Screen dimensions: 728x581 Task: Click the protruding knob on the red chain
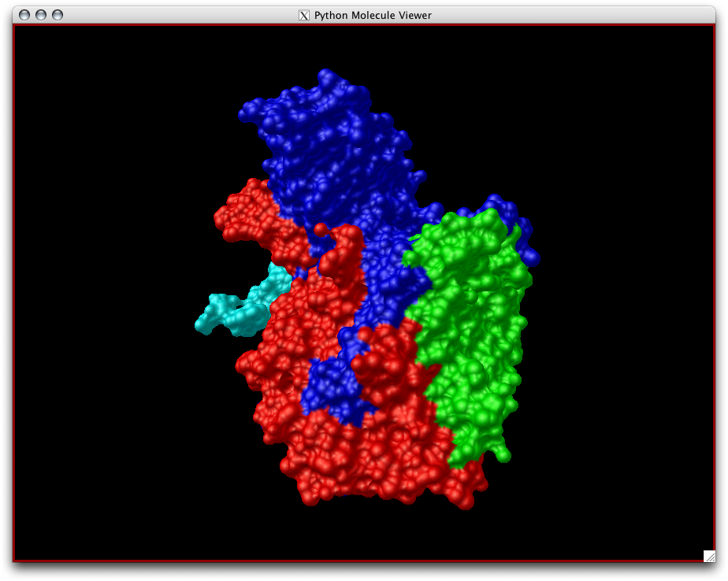point(320,231)
